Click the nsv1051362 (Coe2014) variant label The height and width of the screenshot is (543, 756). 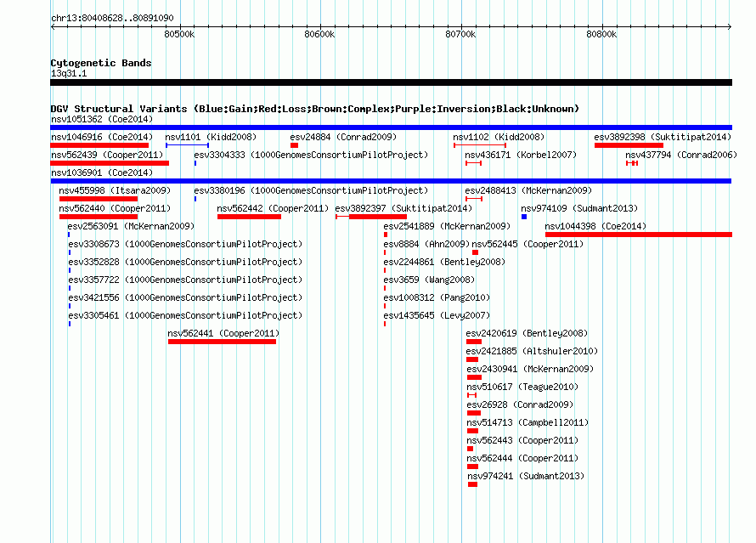pos(102,119)
